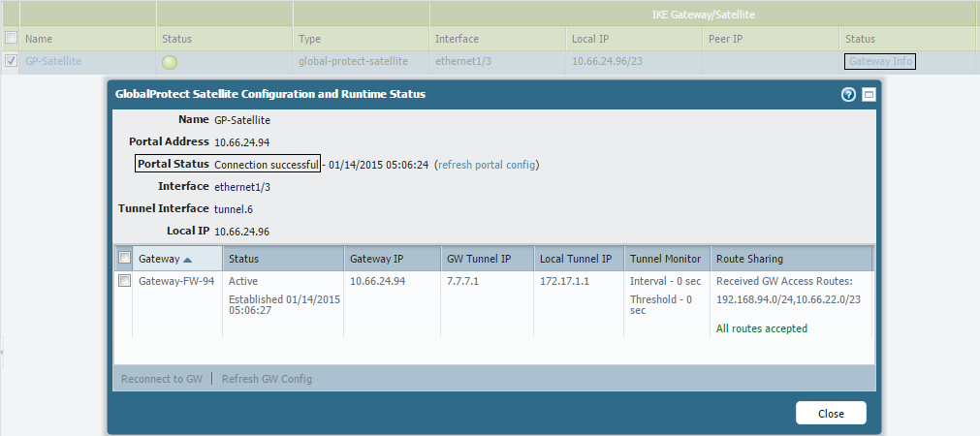Click the refresh portal config link

487,165
